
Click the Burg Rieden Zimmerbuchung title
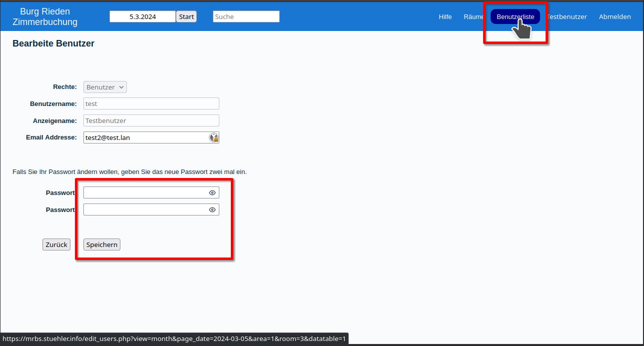pyautogui.click(x=45, y=16)
